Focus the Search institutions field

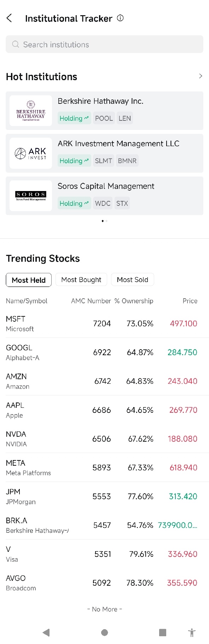tap(104, 44)
